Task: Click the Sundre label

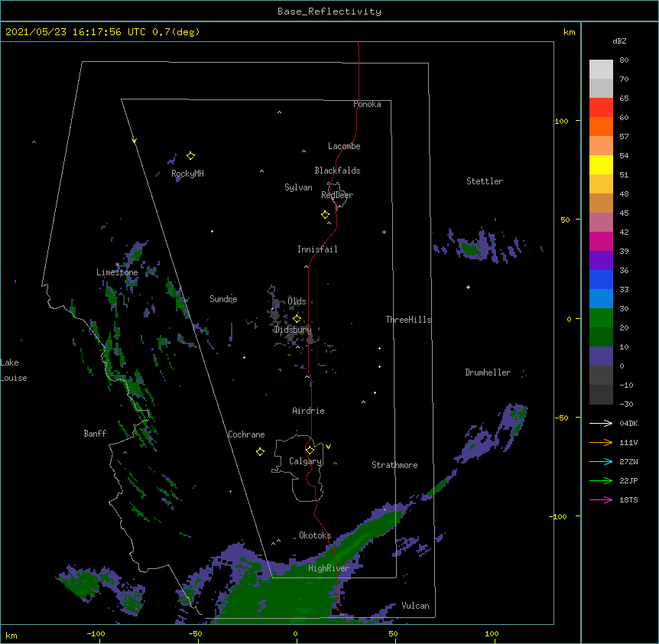Action: [x=223, y=299]
